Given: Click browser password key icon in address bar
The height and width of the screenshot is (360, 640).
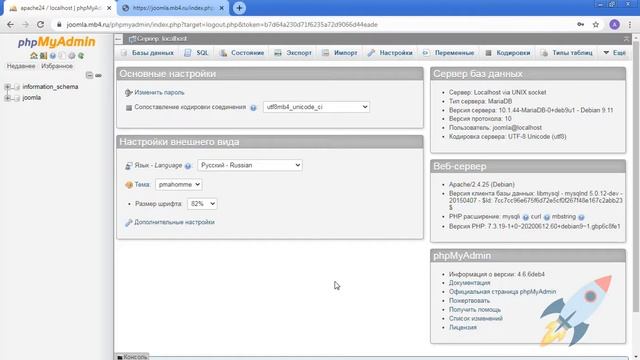Looking at the screenshot, I should (x=580, y=24).
